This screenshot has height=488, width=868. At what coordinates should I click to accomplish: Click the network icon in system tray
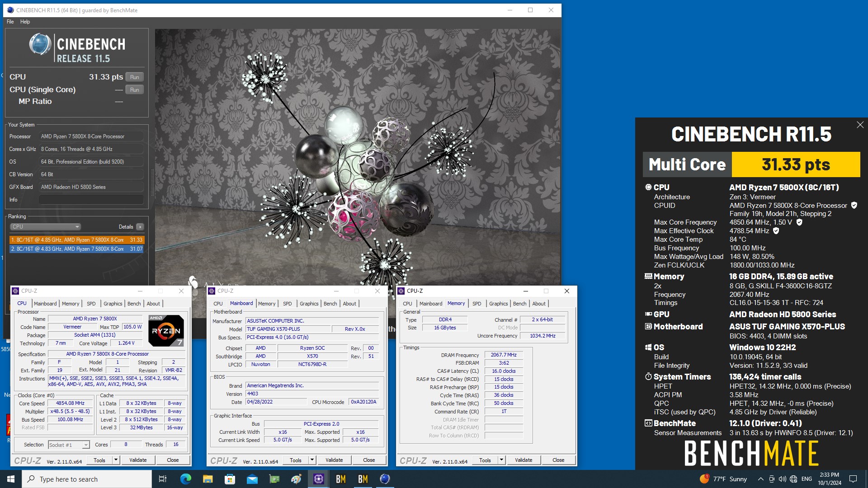[793, 479]
